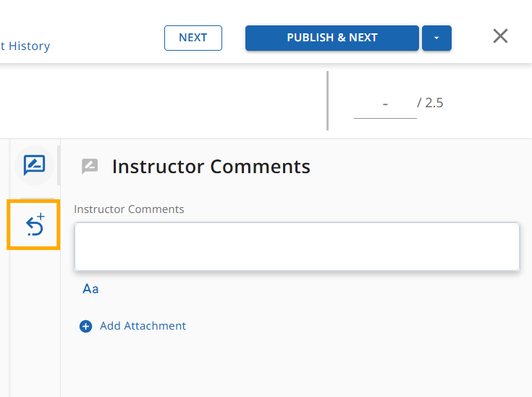The width and height of the screenshot is (532, 397).
Task: Click the gray separator line above the reuse icon
Action: (x=36, y=198)
